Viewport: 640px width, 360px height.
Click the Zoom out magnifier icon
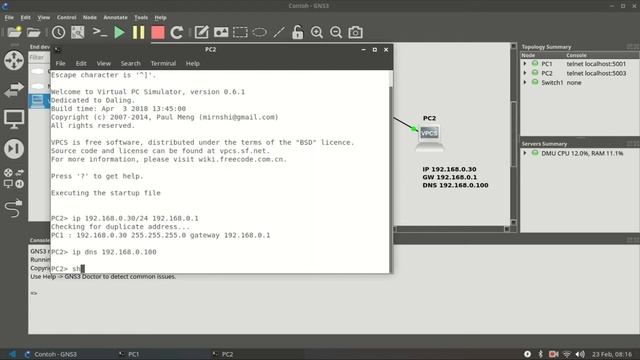click(336, 32)
